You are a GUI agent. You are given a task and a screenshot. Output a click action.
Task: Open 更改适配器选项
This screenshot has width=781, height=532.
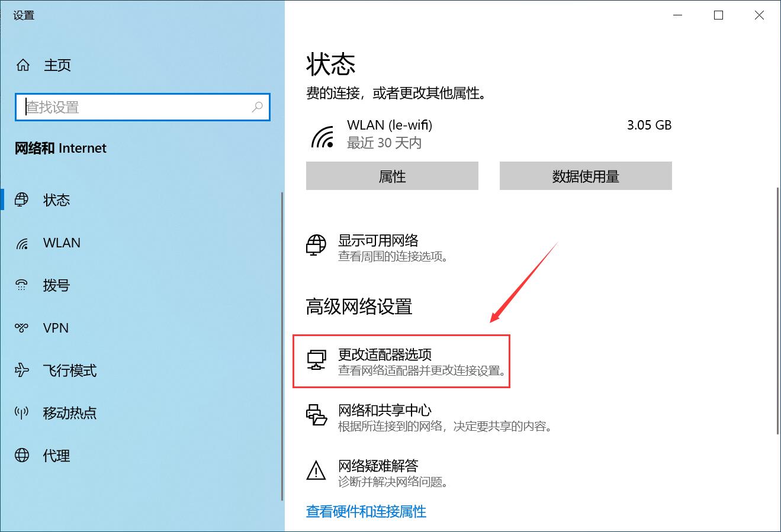[x=385, y=354]
